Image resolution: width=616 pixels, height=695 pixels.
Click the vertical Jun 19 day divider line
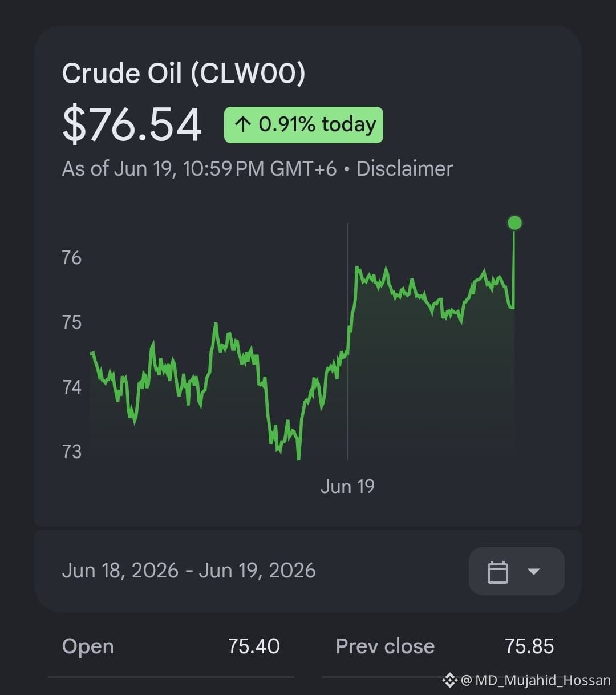(347, 341)
